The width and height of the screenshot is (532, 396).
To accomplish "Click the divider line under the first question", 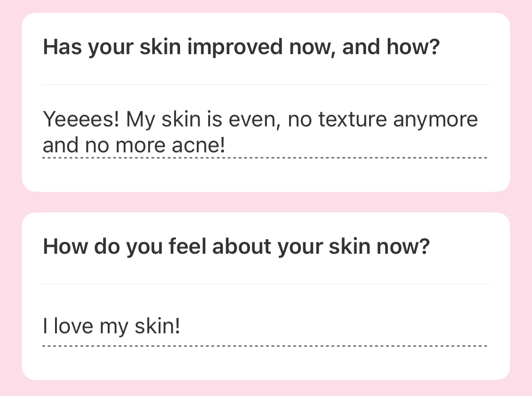I will 266,85.
